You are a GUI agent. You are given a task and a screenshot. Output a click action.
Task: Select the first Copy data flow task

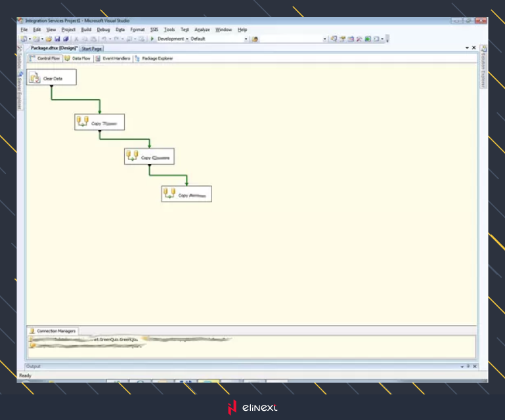[x=99, y=123]
